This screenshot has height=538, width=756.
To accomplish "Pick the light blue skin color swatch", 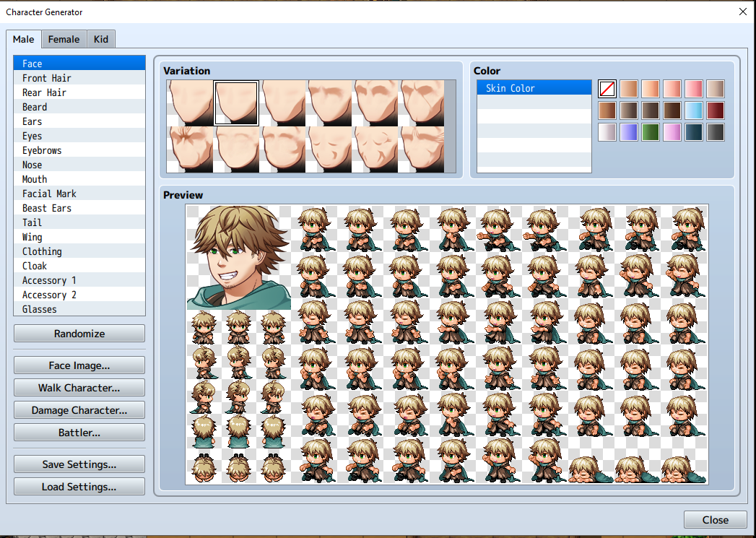I will point(694,110).
